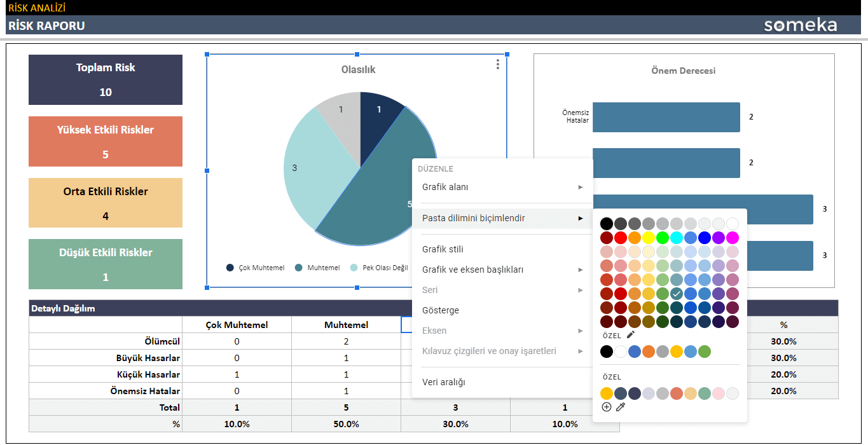Screen dimensions: 868x445
Task: Click the Toplam Risk card
Action: [x=106, y=79]
